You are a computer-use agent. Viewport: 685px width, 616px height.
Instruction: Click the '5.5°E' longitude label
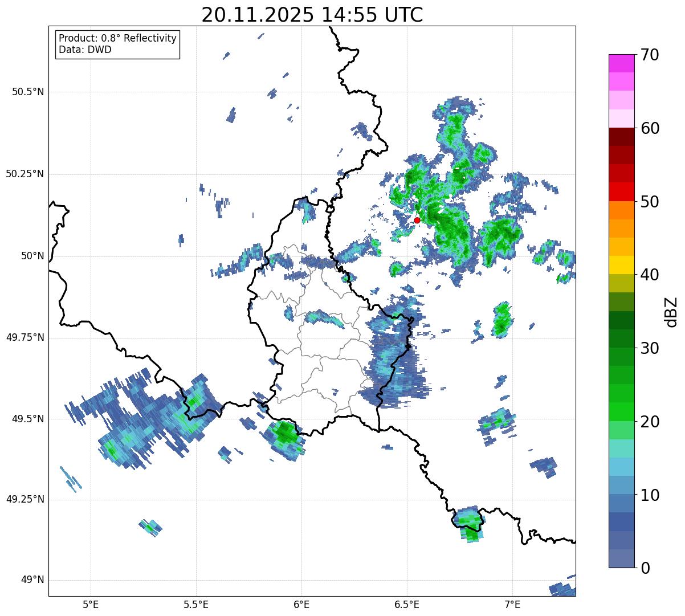pos(197,604)
